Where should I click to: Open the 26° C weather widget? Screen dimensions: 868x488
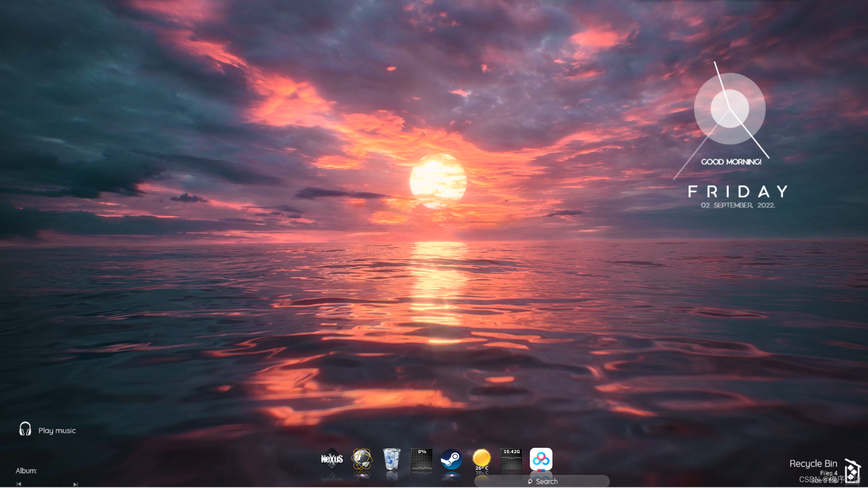pyautogui.click(x=481, y=458)
